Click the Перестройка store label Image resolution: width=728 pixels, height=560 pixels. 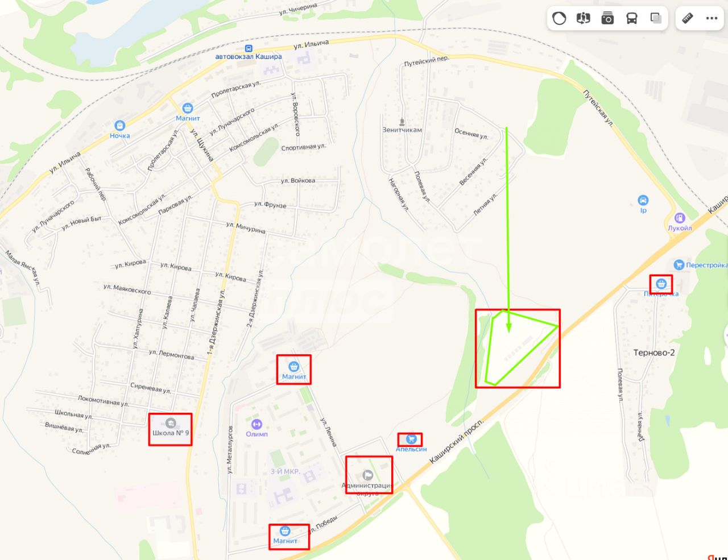pyautogui.click(x=706, y=265)
